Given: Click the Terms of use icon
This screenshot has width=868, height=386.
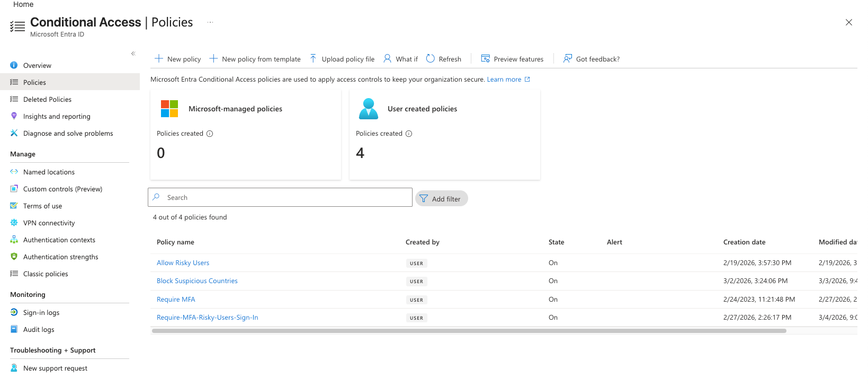Looking at the screenshot, I should (14, 206).
